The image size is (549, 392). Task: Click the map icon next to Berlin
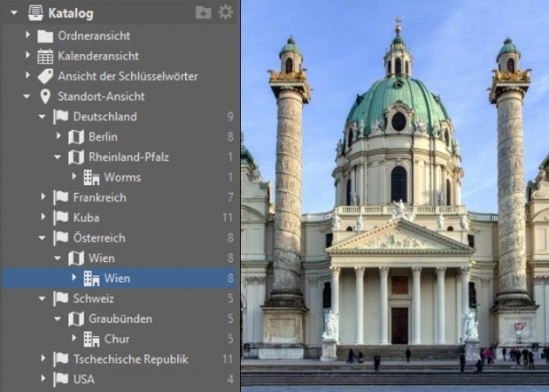76,136
